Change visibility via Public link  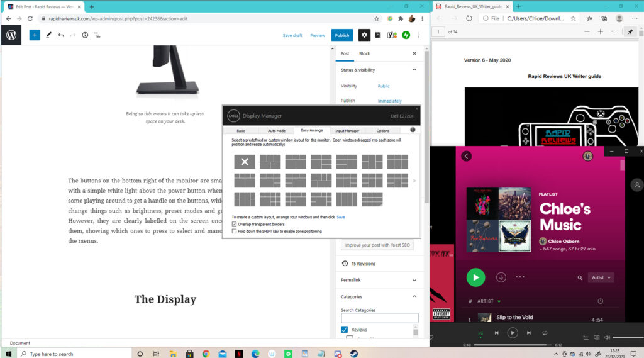click(x=384, y=86)
